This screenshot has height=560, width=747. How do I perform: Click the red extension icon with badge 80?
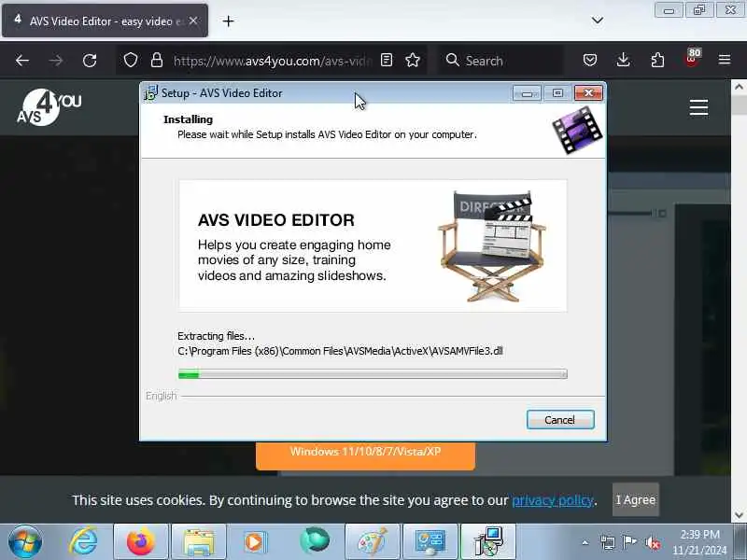click(692, 60)
